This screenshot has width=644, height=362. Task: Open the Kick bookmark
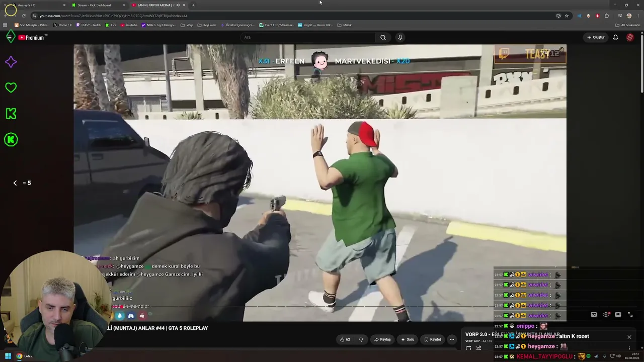[x=111, y=25]
